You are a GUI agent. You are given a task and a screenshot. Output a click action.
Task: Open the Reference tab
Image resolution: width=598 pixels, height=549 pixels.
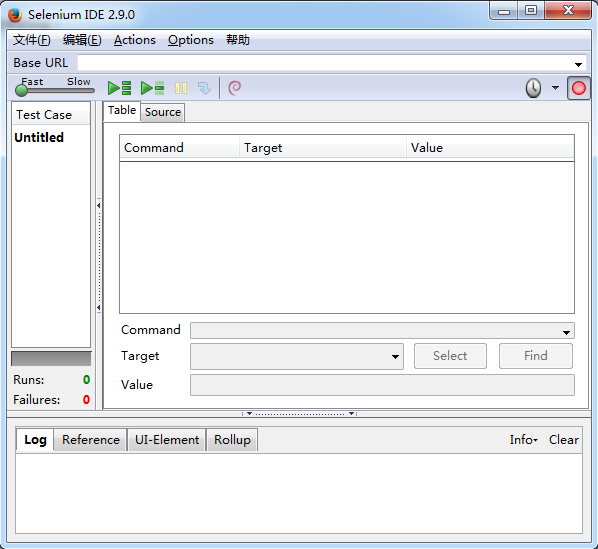[91, 440]
